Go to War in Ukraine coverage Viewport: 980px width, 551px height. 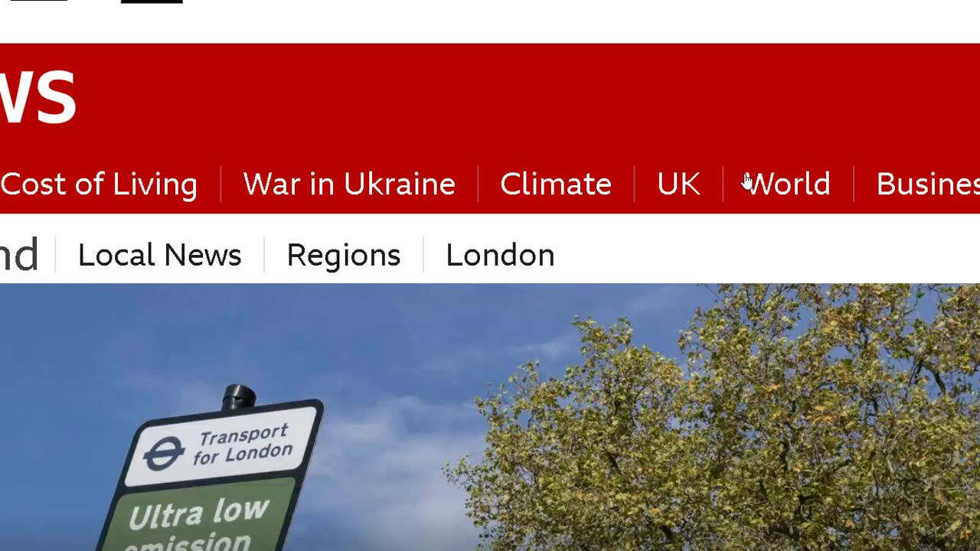point(349,184)
